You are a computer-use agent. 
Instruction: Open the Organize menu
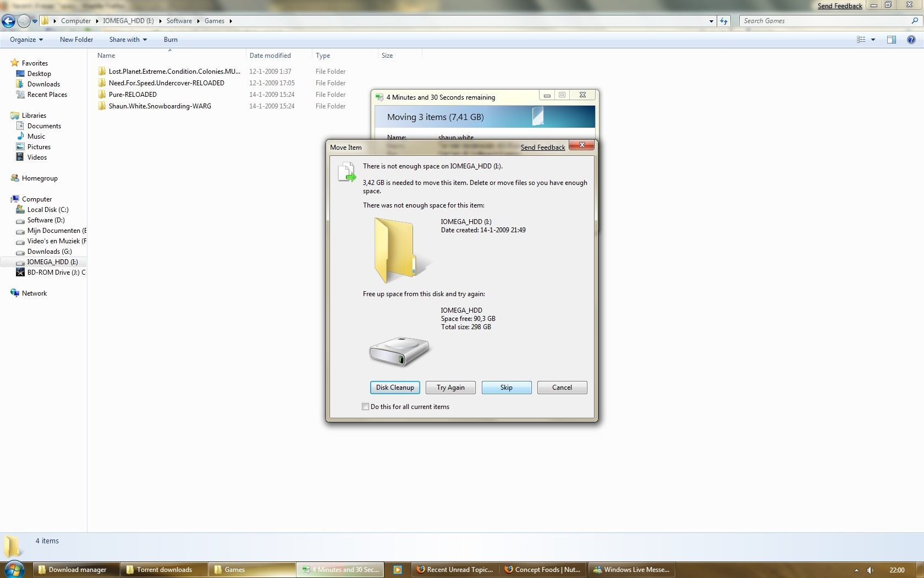[x=26, y=40]
